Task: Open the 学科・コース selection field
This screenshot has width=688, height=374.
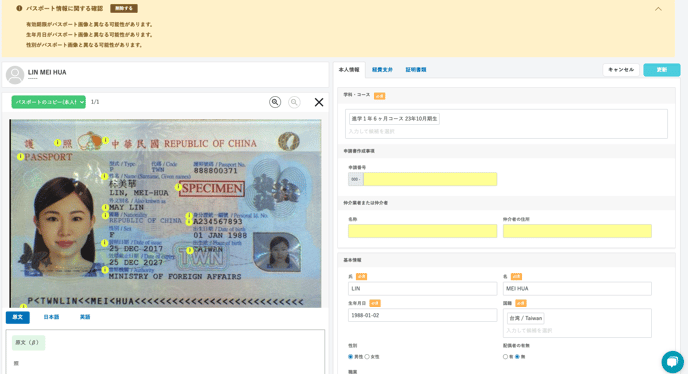Action: 506,124
